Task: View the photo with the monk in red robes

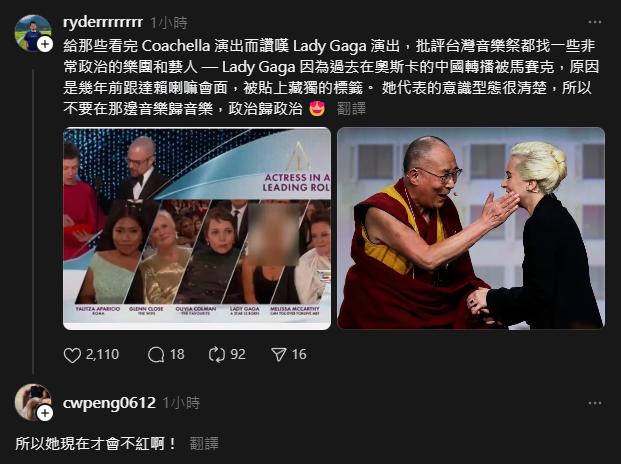Action: click(x=471, y=228)
